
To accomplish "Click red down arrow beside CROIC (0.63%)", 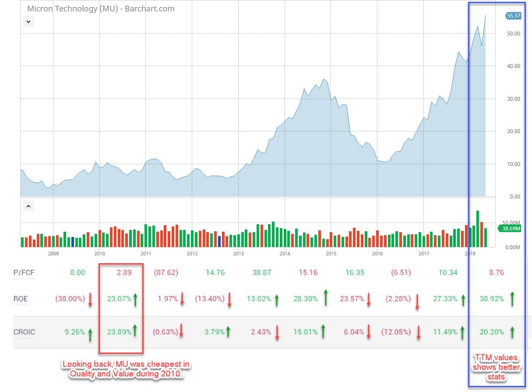I will pyautogui.click(x=181, y=333).
